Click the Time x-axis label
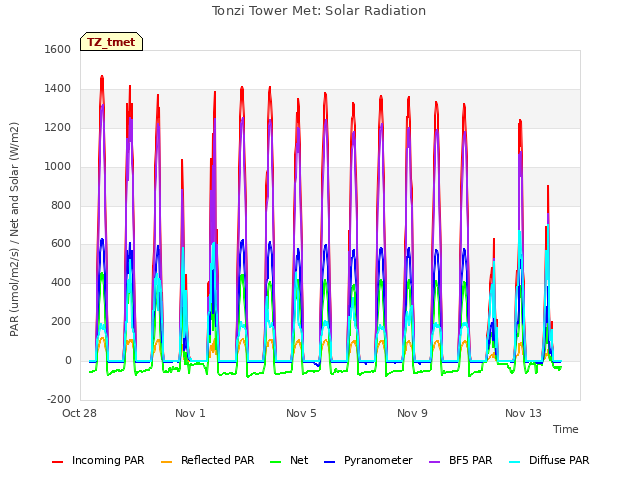Screen dimensions: 640x480 coord(566,429)
